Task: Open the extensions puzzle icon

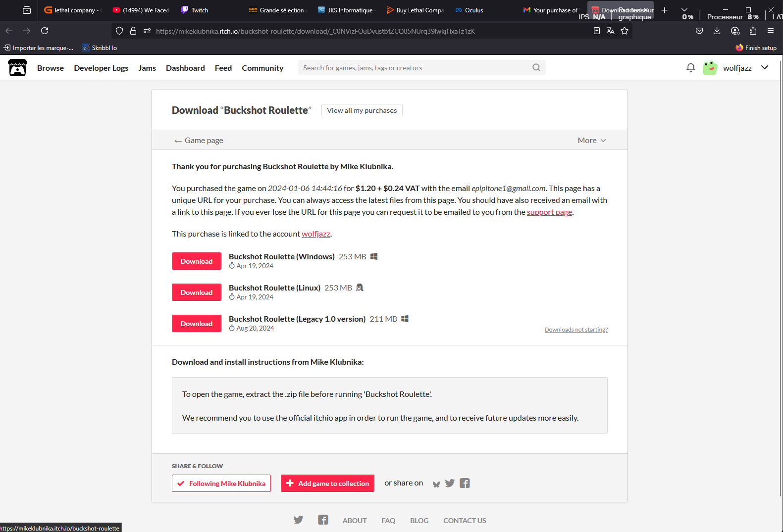Action: pyautogui.click(x=753, y=31)
